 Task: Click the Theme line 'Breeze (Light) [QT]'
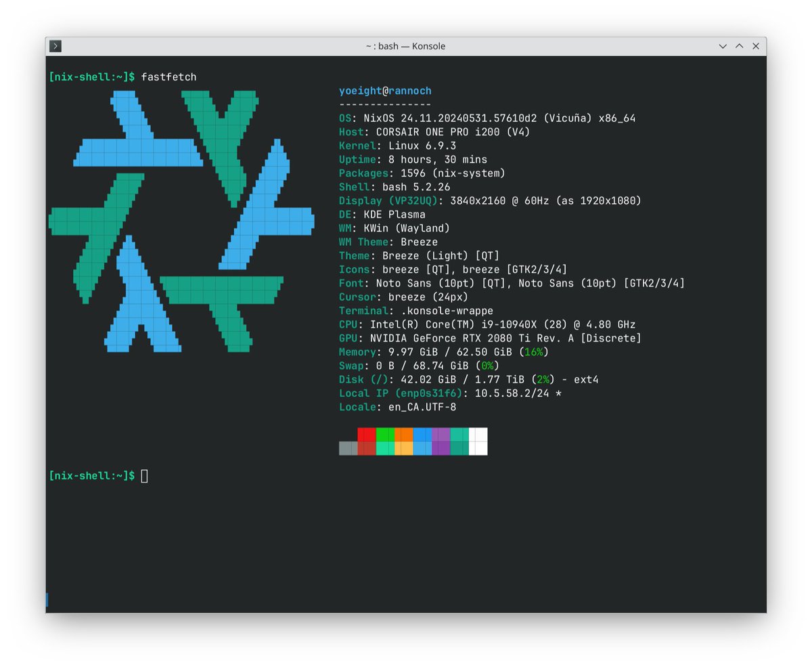click(419, 256)
